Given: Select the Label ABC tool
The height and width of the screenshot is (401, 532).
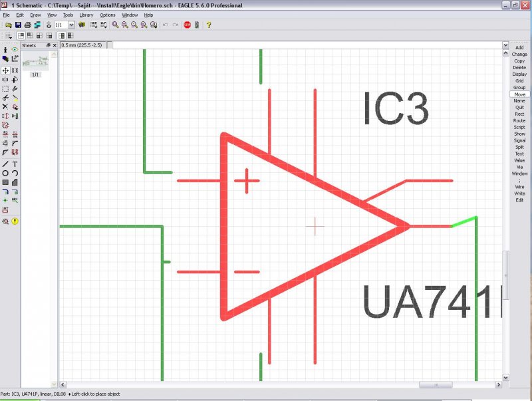Looking at the screenshot, I should [x=15, y=201].
